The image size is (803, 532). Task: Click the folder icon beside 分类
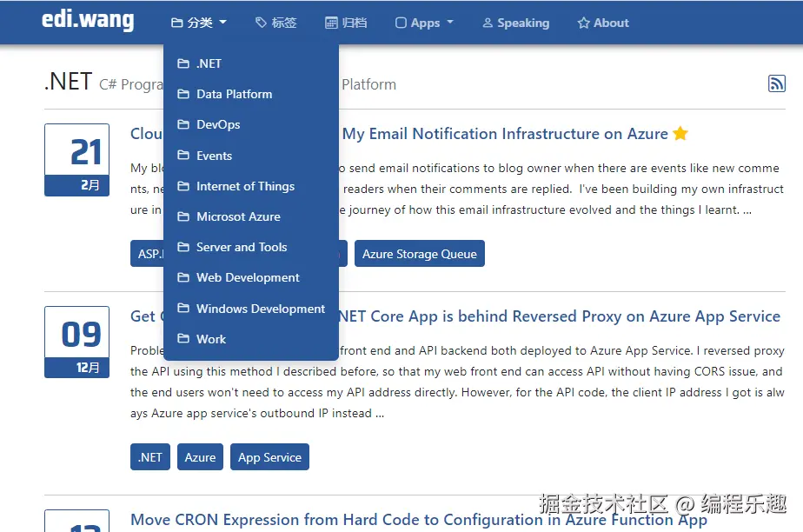176,23
